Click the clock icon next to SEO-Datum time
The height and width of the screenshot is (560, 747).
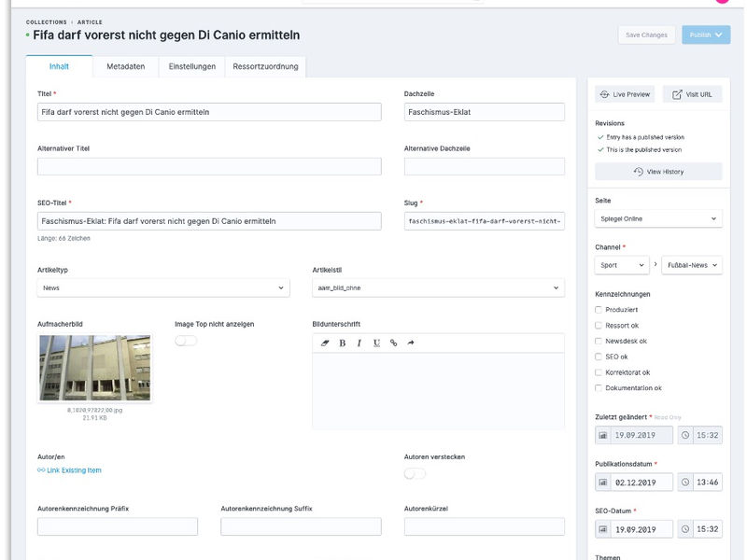684,529
